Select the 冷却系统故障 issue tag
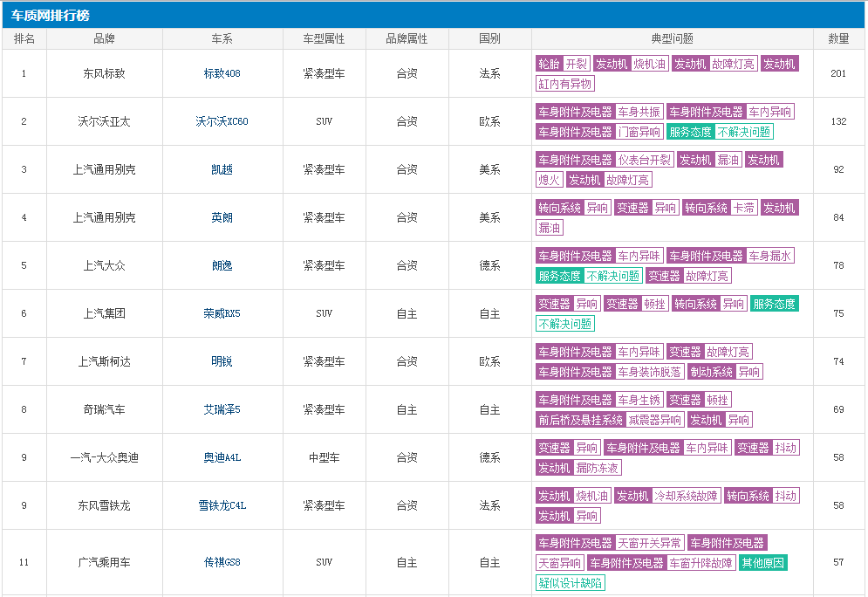 click(x=686, y=496)
